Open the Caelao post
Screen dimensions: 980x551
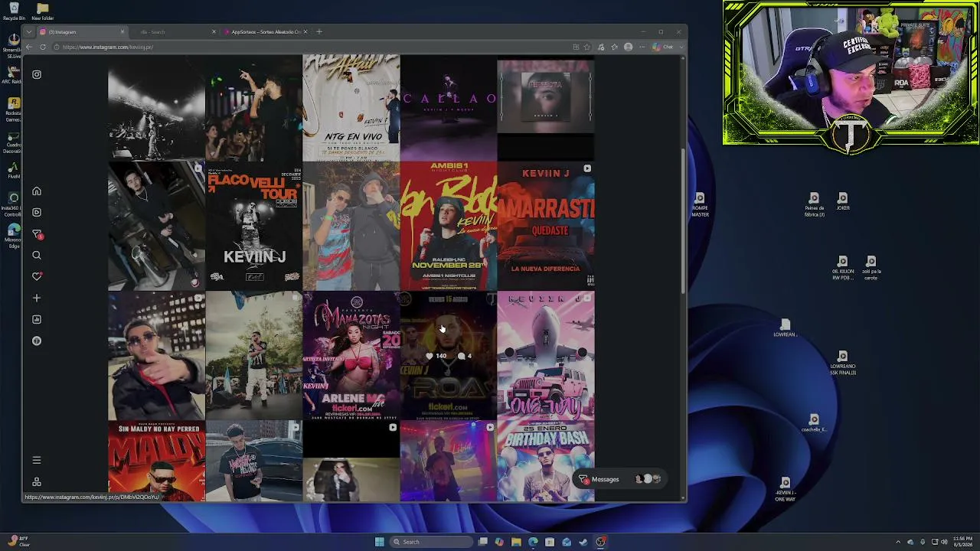(x=448, y=107)
